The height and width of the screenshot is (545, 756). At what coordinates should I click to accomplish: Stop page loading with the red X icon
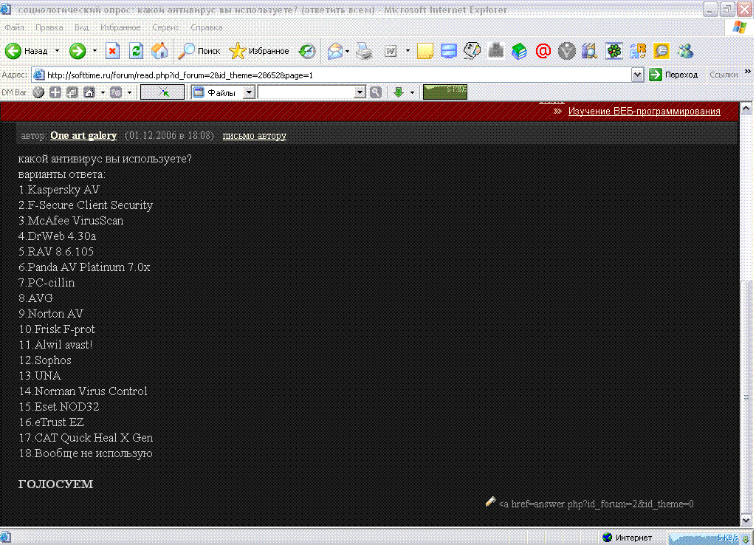[113, 51]
